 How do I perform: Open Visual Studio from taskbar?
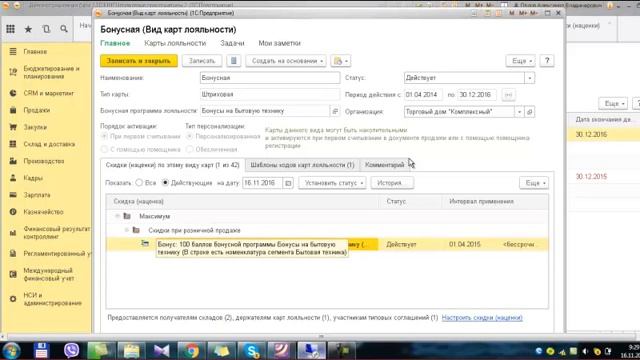[161, 351]
